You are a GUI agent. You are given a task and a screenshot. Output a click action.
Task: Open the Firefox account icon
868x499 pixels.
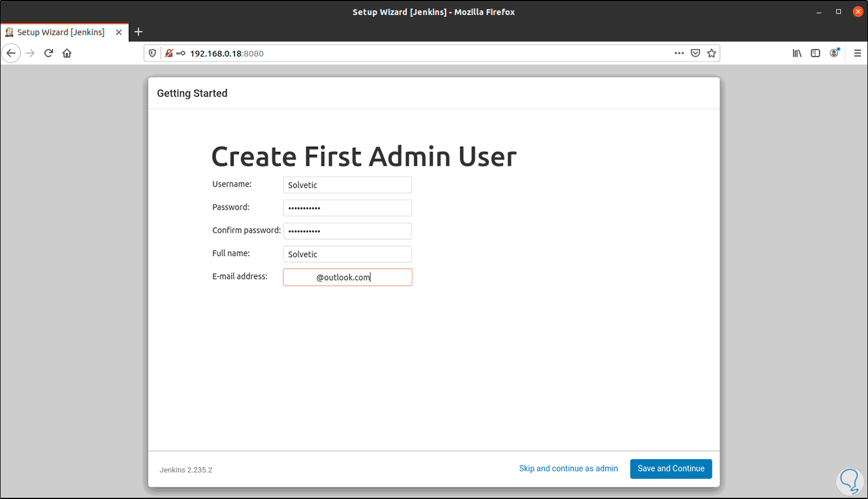tap(834, 53)
